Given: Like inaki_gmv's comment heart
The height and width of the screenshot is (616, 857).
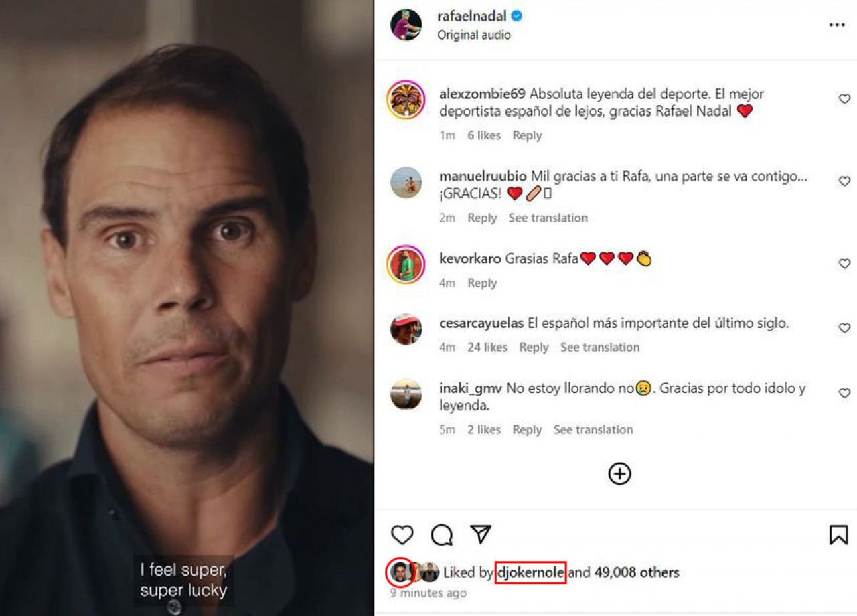Looking at the screenshot, I should (844, 393).
